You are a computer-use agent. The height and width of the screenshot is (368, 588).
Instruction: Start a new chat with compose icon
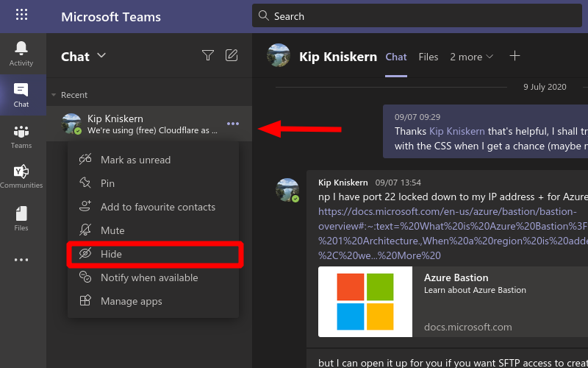tap(232, 55)
